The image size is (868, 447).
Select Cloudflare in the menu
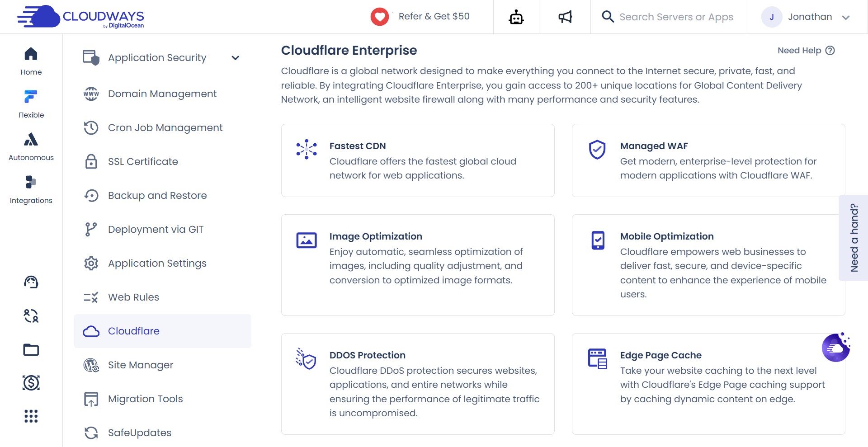pyautogui.click(x=133, y=331)
